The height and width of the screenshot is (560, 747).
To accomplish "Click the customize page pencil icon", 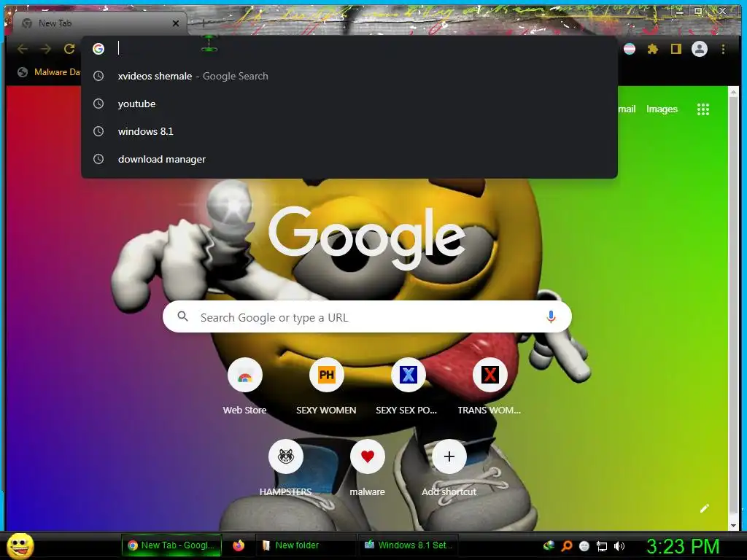I will pyautogui.click(x=705, y=508).
